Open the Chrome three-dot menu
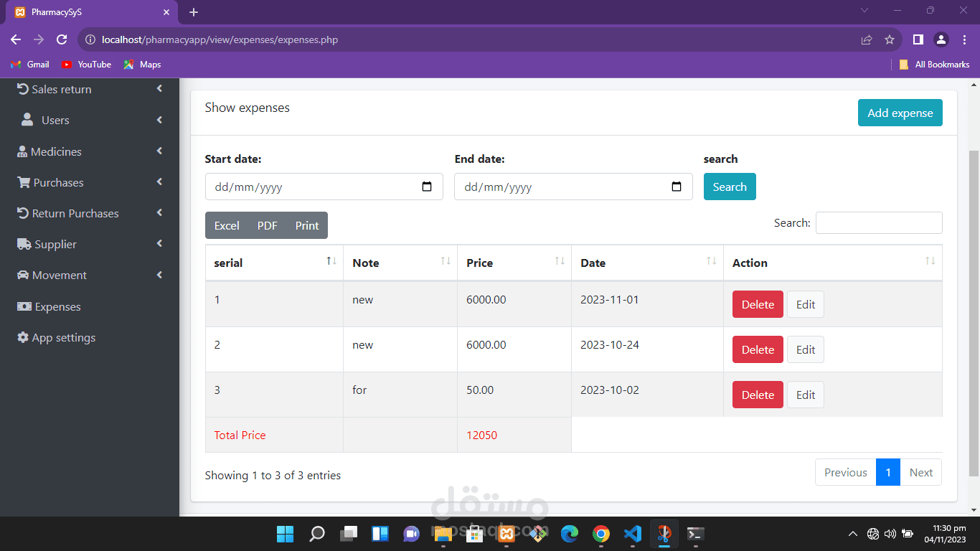 [x=964, y=39]
